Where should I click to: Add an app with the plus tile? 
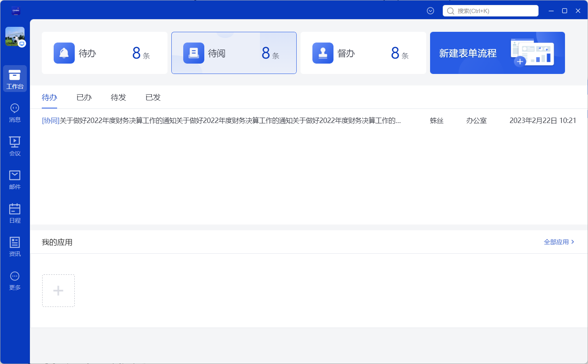[x=58, y=290]
